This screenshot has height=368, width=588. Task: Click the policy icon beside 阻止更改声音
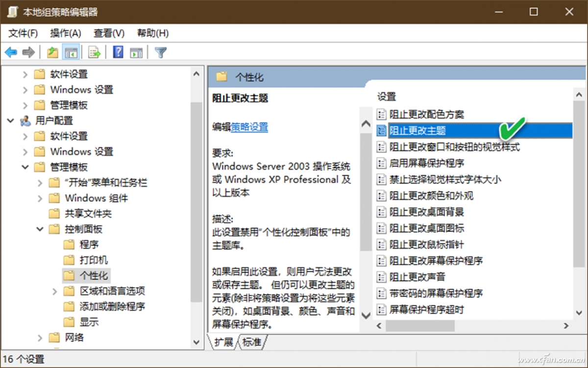tap(382, 276)
